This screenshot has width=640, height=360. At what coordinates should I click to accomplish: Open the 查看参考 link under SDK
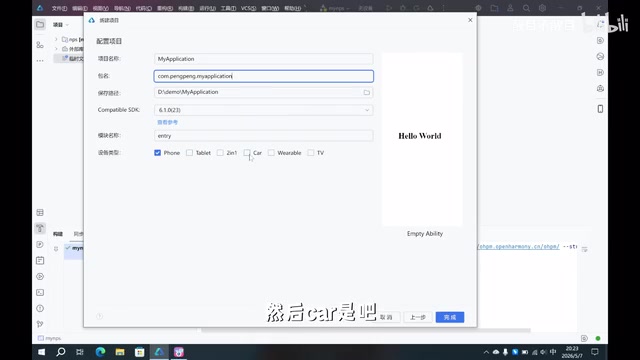click(167, 122)
